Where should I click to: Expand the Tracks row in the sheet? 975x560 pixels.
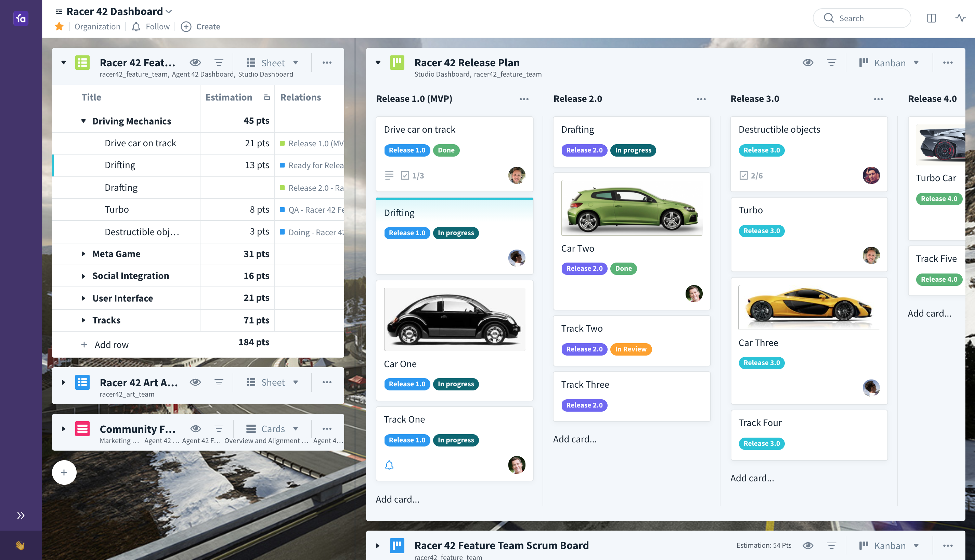point(83,320)
